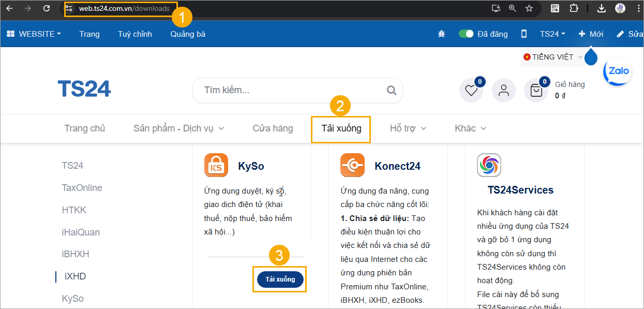
Task: Click the TS24Services product title
Action: tap(520, 190)
